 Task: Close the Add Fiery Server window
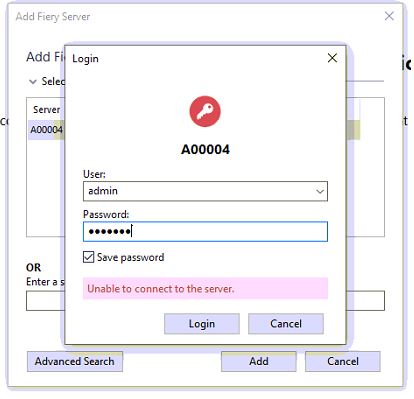point(389,16)
